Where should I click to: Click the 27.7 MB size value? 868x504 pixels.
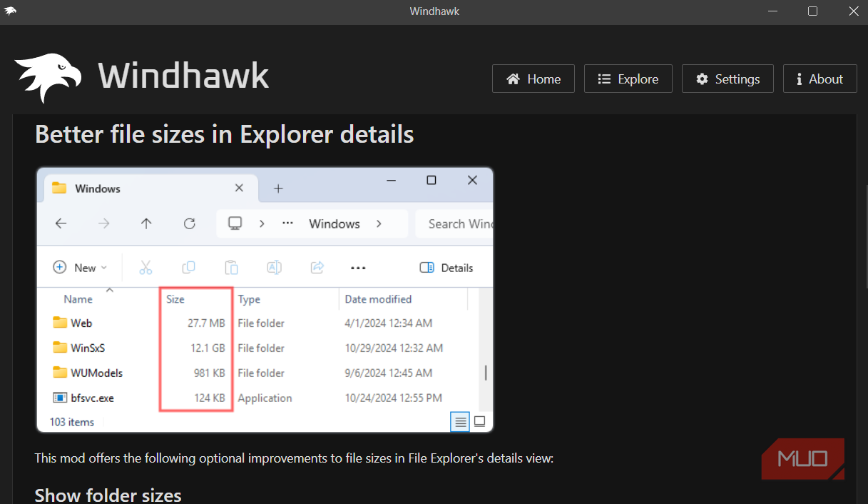206,323
